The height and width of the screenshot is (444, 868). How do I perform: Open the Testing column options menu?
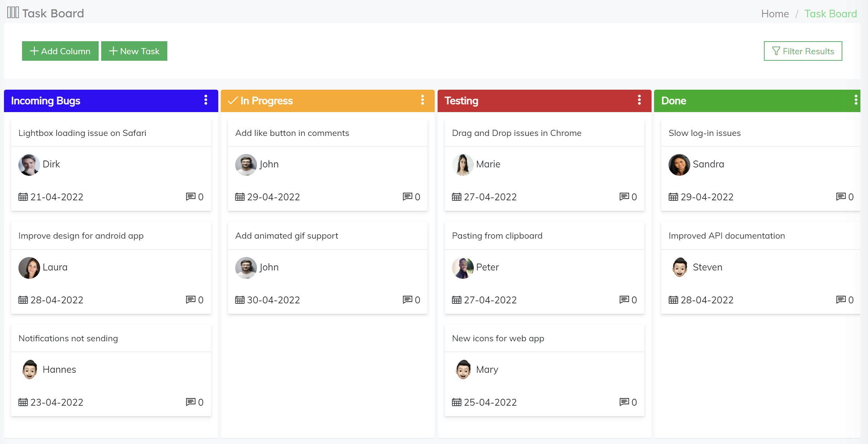639,101
